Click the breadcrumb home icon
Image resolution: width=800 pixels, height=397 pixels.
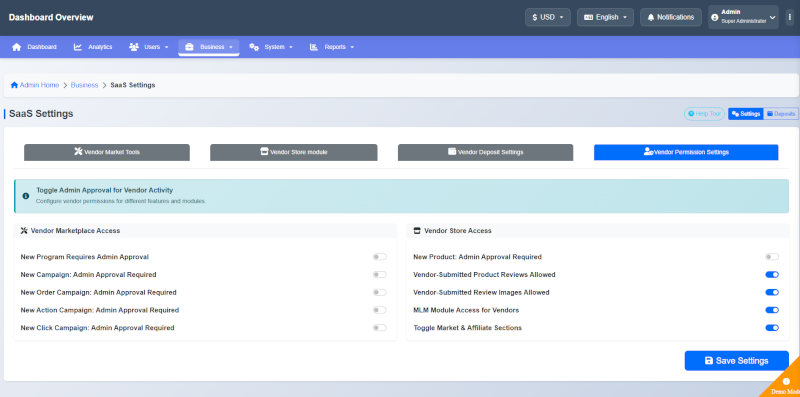click(x=14, y=85)
